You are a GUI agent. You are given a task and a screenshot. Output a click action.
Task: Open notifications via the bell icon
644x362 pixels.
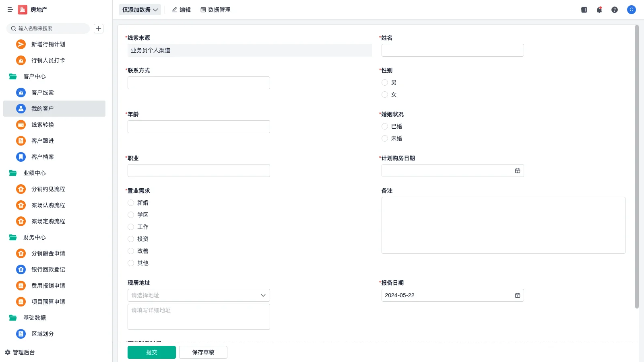(599, 10)
